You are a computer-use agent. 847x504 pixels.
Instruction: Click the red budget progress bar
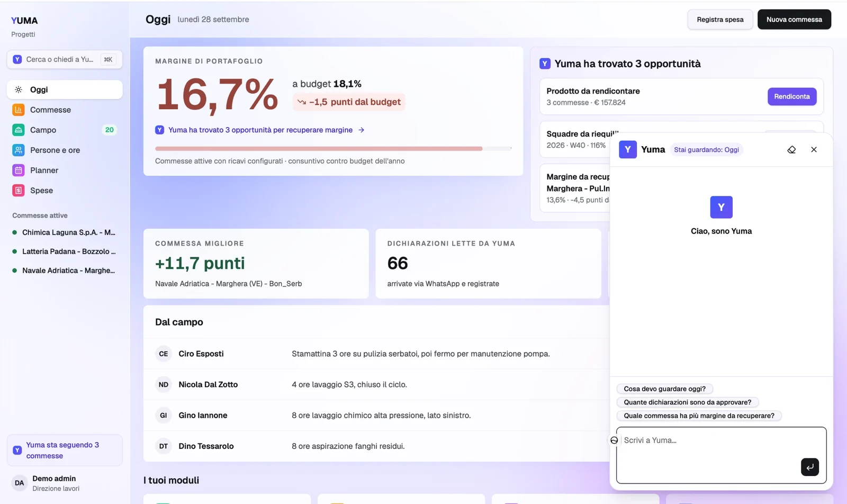tap(333, 149)
